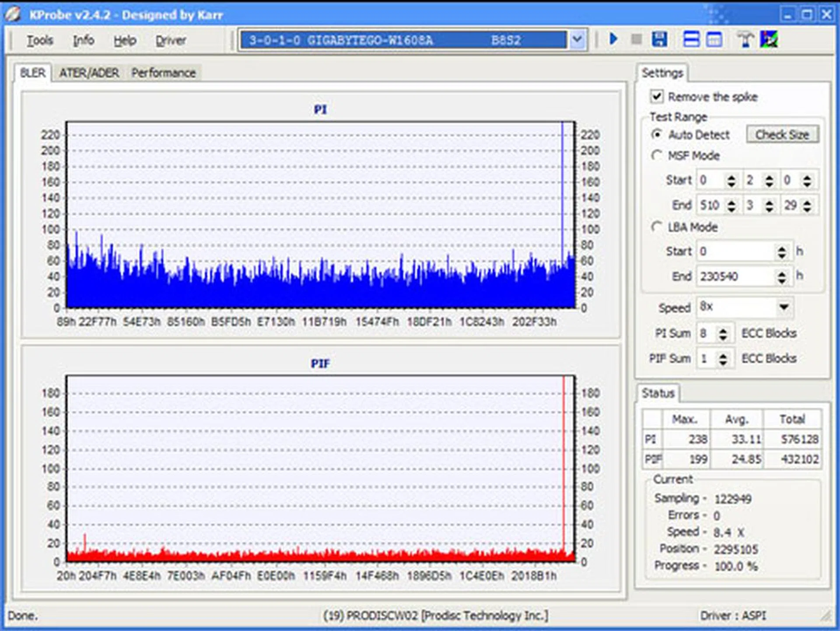Open the Tools menu
The width and height of the screenshot is (840, 631).
tap(40, 41)
